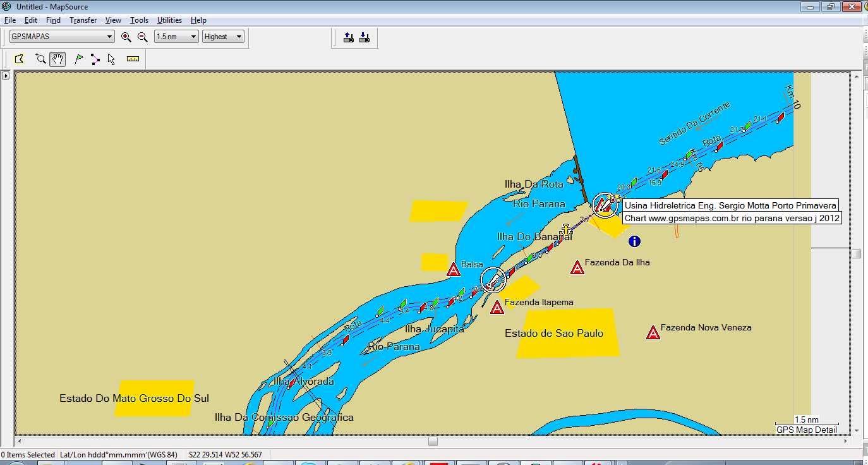Expand the collapsed left side panel arrow
The height and width of the screenshot is (465, 868).
(x=6, y=76)
